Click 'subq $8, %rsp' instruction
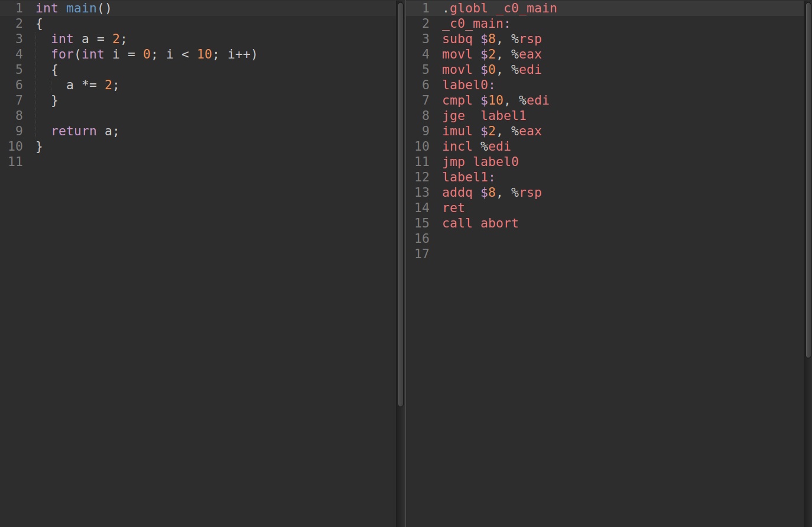812x527 pixels. click(x=492, y=39)
